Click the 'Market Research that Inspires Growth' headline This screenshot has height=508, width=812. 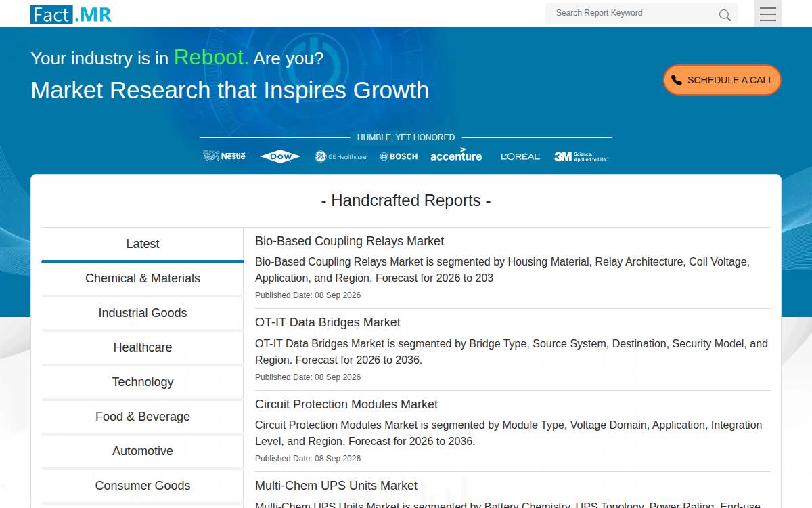230,90
